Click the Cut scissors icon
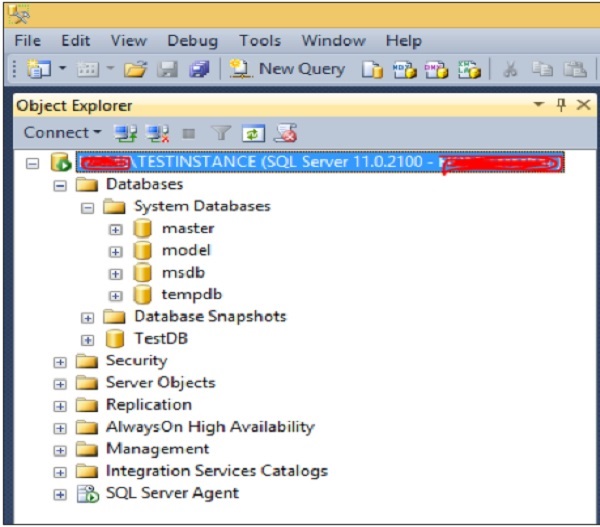 510,70
